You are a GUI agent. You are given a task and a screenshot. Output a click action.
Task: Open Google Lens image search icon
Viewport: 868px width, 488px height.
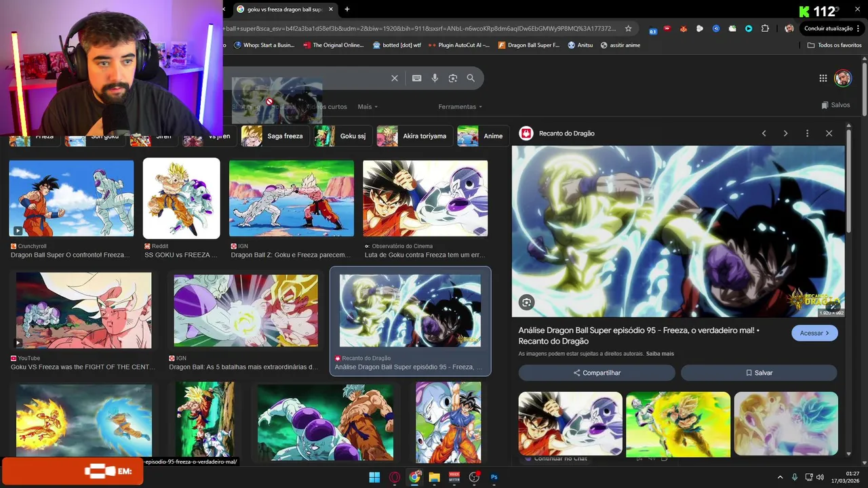(x=453, y=78)
